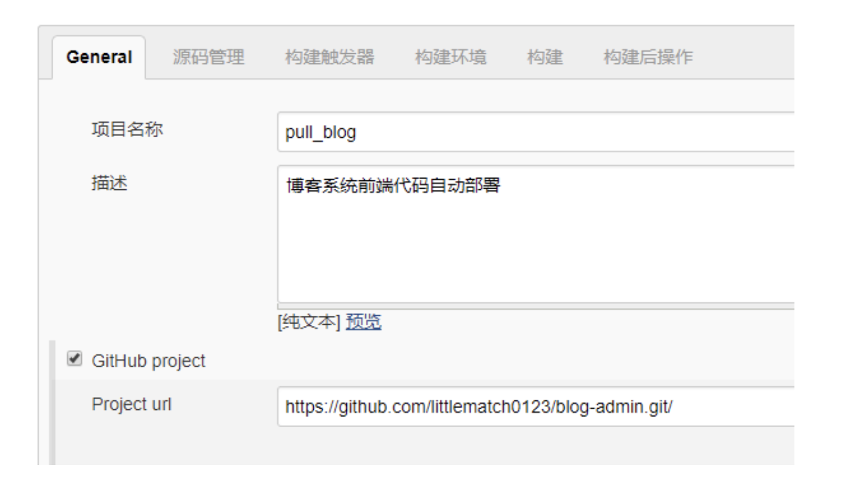
Task: Grab the resize bar below the description textarea
Action: (x=536, y=306)
